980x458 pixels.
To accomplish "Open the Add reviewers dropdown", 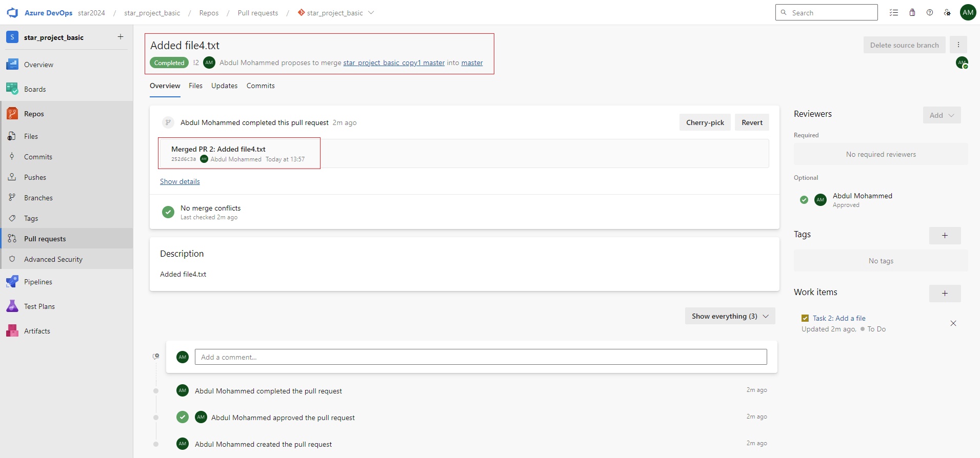I will 942,115.
